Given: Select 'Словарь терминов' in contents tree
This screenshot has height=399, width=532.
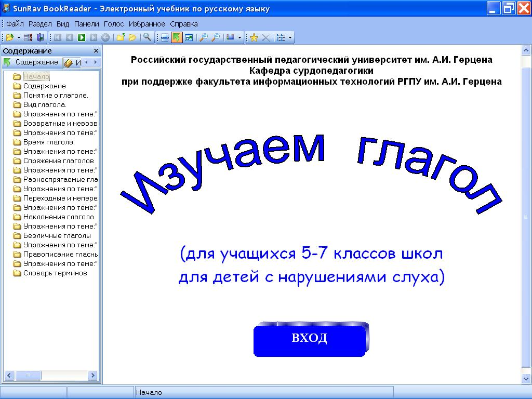Looking at the screenshot, I should coord(55,273).
